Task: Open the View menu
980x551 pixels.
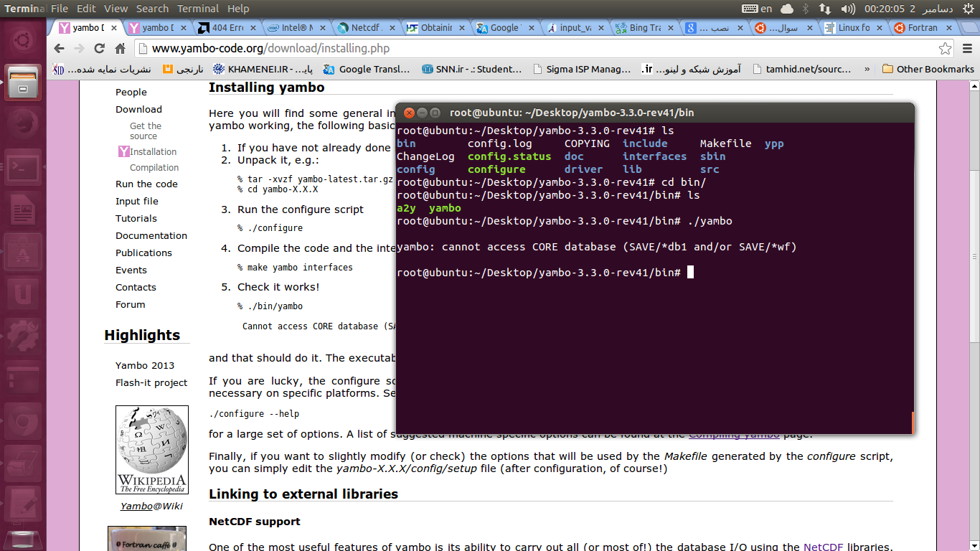Action: click(116, 9)
